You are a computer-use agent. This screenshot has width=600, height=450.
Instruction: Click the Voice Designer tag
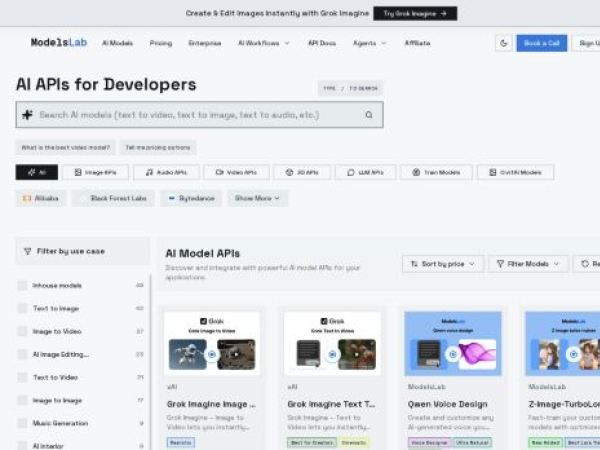(x=429, y=443)
